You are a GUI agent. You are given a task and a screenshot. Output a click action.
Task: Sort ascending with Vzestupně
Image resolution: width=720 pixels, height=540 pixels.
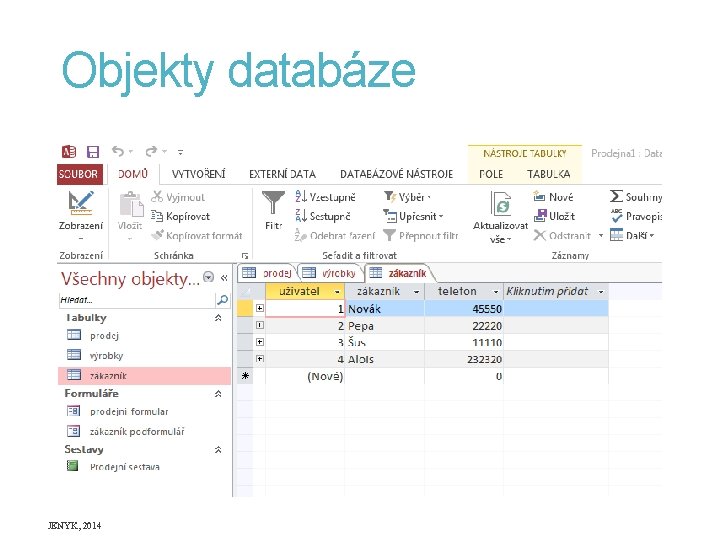pyautogui.click(x=326, y=197)
